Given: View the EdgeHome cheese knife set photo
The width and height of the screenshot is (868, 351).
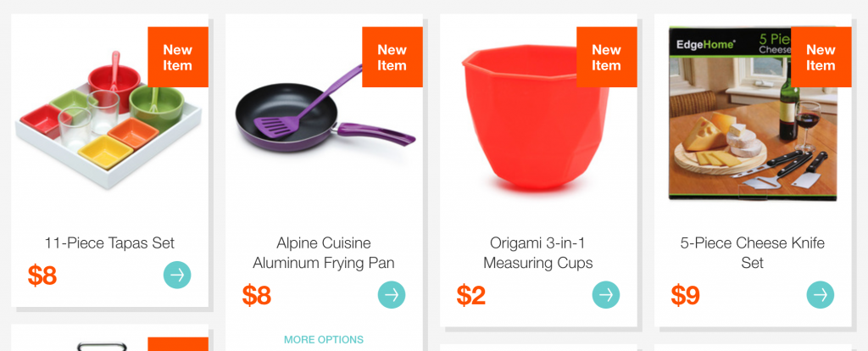Looking at the screenshot, I should click(753, 114).
